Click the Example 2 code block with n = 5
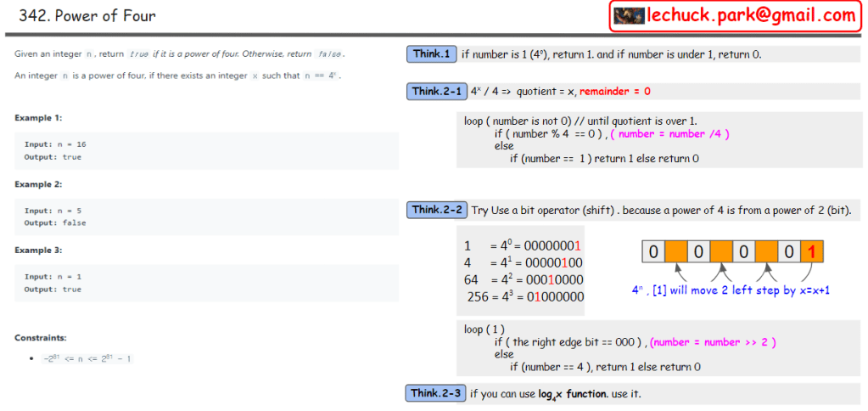Viewport: 868px width, 411px height. point(206,217)
